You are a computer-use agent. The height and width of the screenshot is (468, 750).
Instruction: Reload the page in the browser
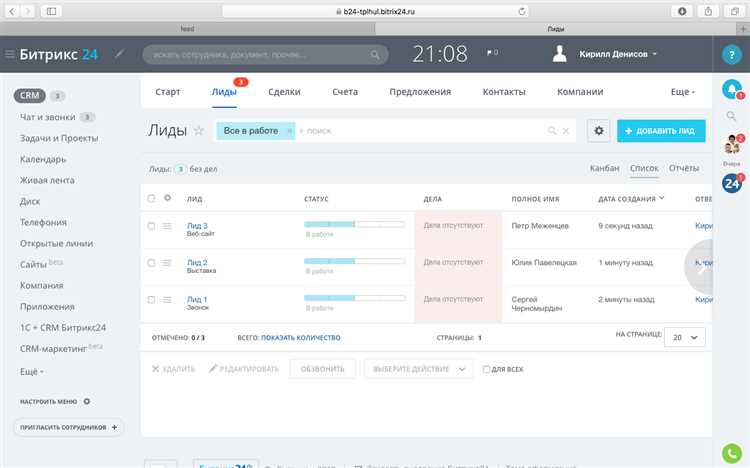(x=522, y=11)
